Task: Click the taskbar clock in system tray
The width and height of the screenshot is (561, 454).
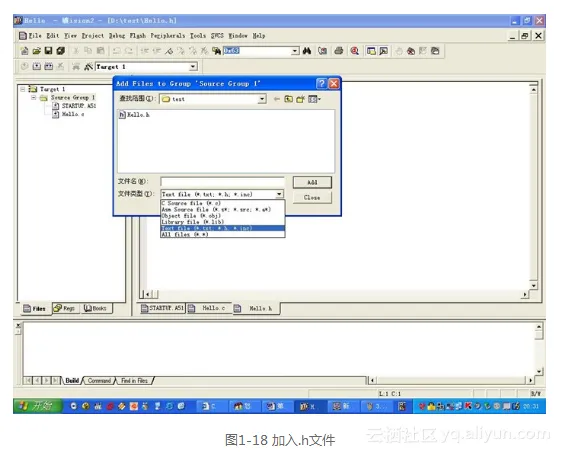Action: pyautogui.click(x=531, y=406)
